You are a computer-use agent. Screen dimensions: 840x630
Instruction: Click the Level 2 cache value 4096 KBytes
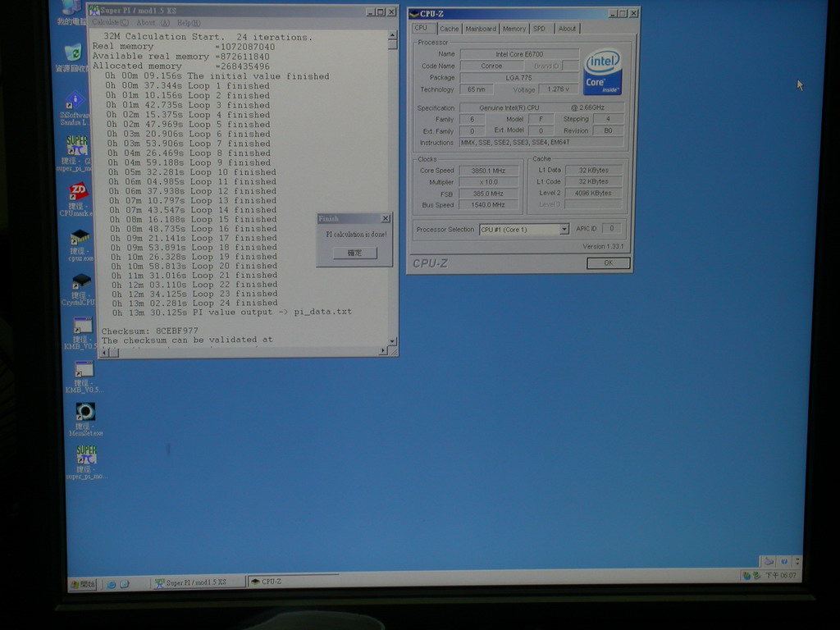(593, 193)
